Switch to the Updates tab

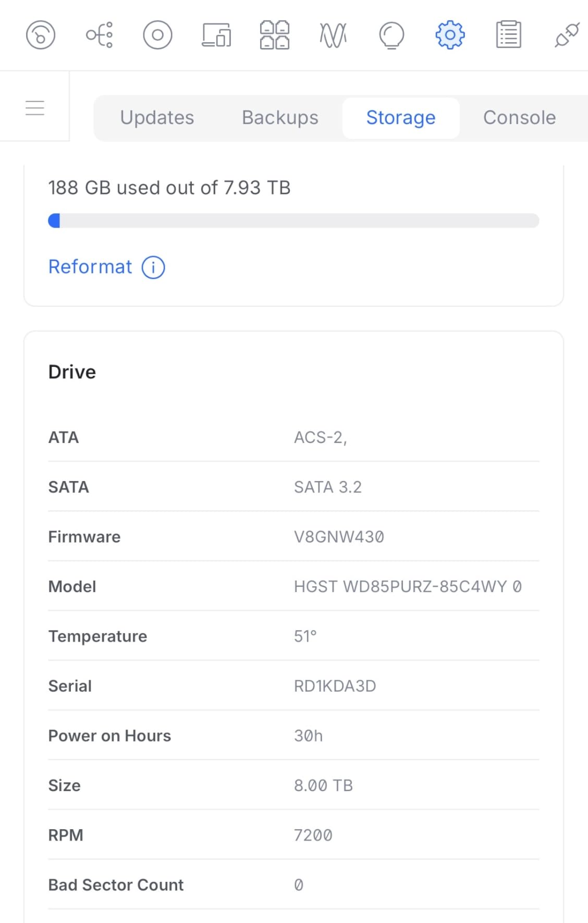pos(156,118)
